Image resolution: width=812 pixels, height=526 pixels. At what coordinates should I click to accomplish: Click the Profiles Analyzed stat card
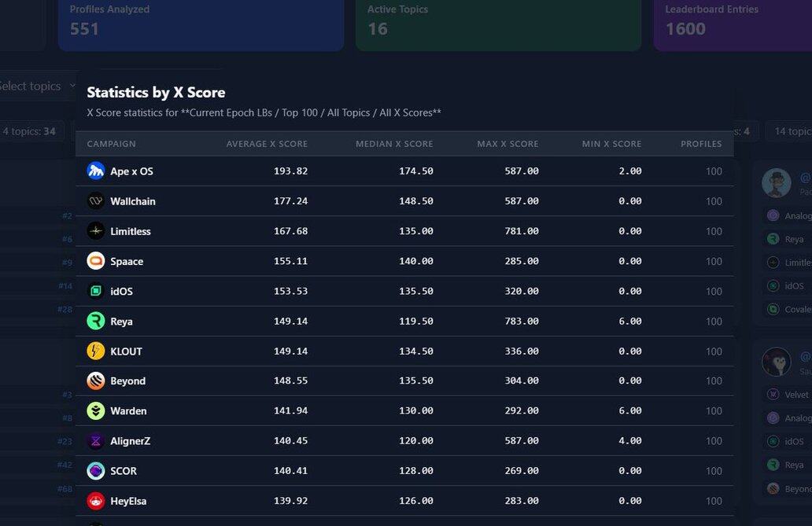click(x=201, y=22)
